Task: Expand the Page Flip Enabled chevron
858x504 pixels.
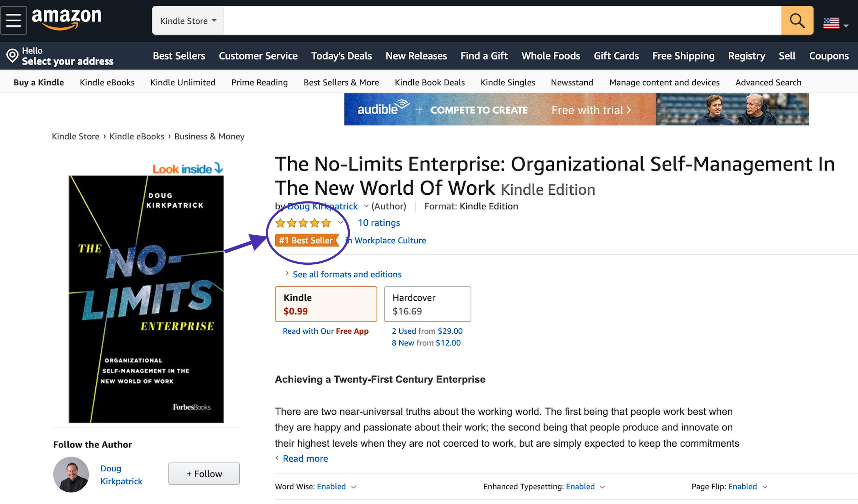Action: pos(765,487)
